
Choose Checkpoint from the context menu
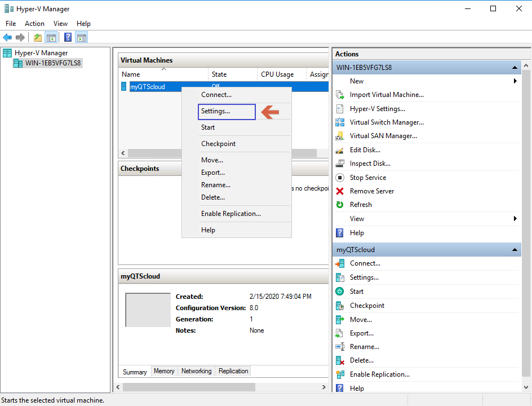[x=237, y=144]
